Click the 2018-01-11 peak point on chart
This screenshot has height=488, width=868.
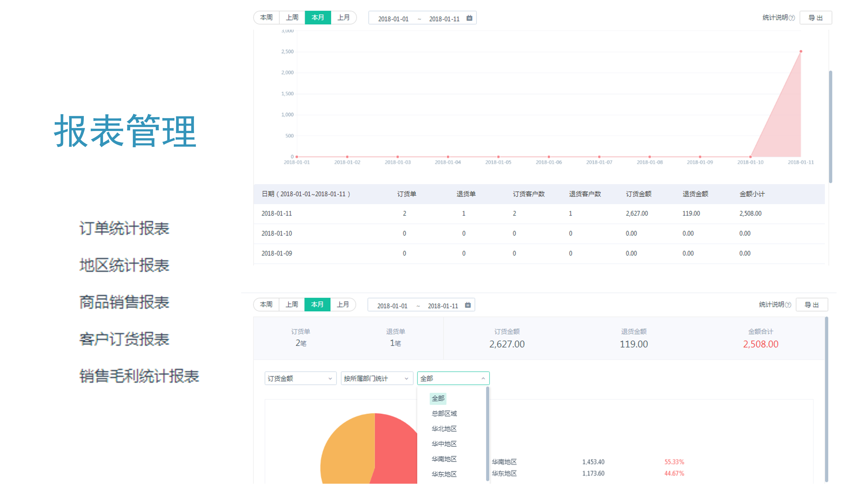tap(801, 52)
